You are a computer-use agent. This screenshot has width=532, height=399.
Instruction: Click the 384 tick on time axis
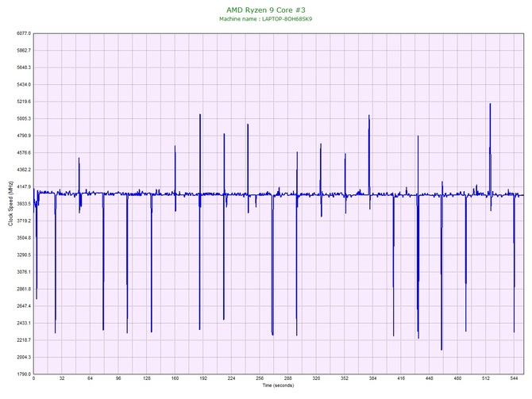[372, 378]
